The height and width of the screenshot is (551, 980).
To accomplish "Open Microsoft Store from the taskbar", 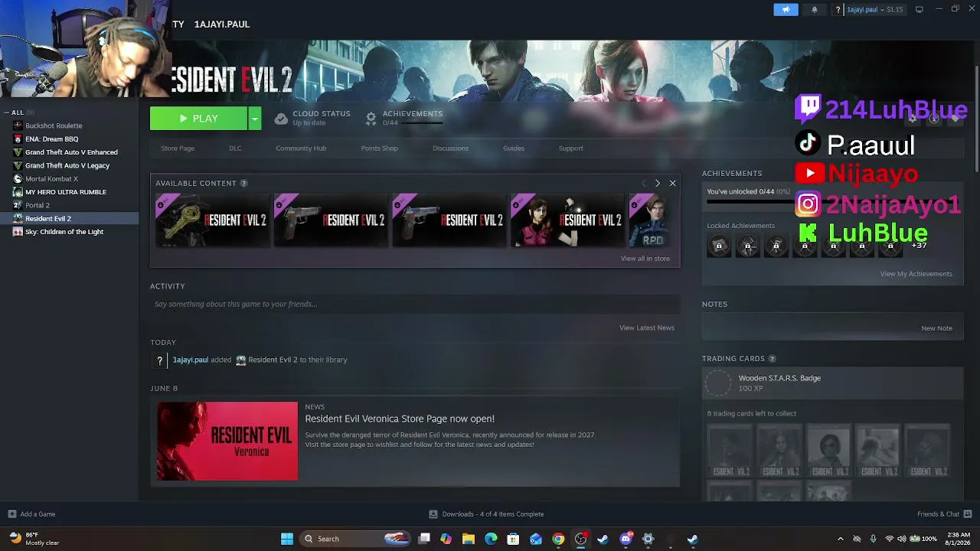I will (513, 539).
